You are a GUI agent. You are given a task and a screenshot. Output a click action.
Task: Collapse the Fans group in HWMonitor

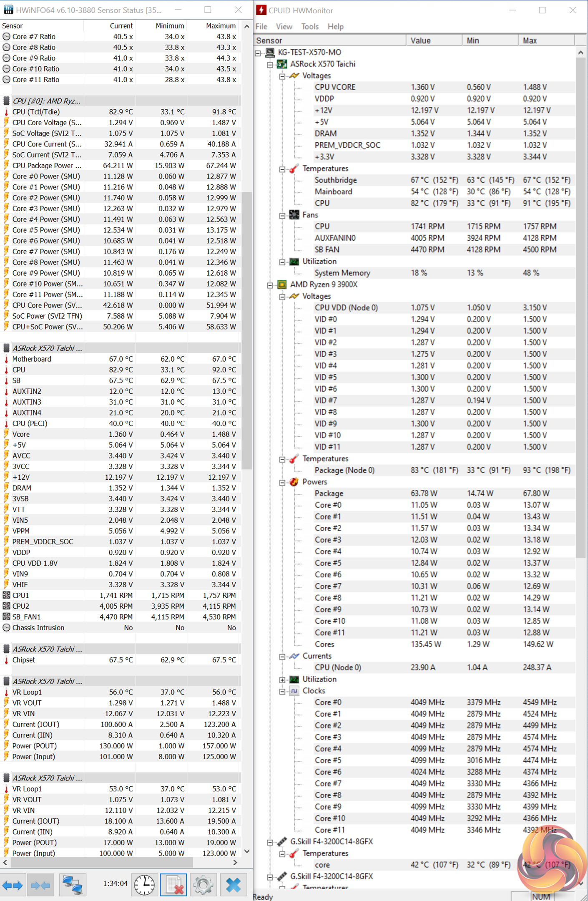[x=282, y=215]
